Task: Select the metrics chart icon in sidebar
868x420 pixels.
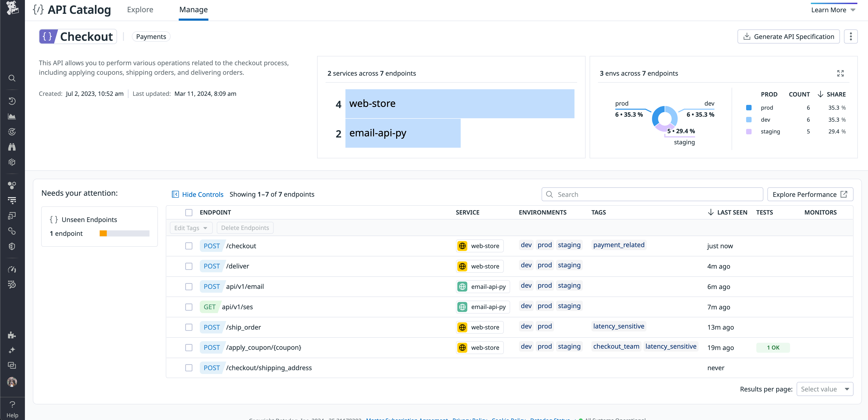Action: point(12,116)
